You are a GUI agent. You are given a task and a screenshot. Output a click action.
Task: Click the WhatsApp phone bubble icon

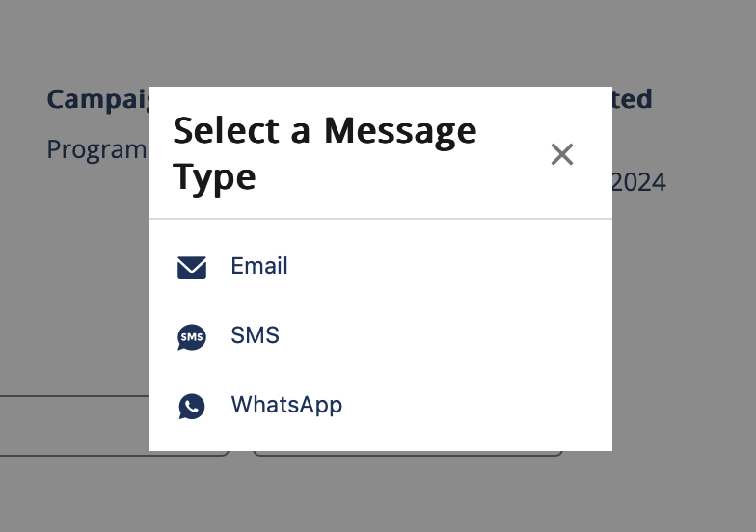192,407
